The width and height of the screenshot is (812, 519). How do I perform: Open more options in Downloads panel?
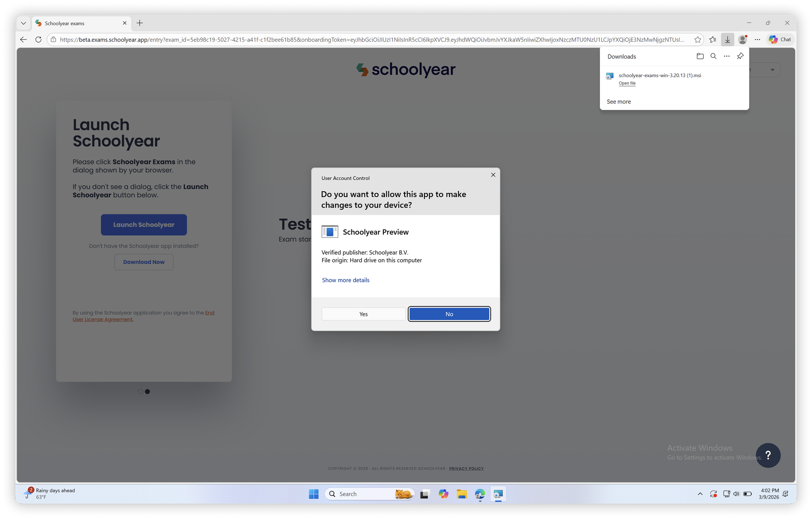tap(727, 56)
